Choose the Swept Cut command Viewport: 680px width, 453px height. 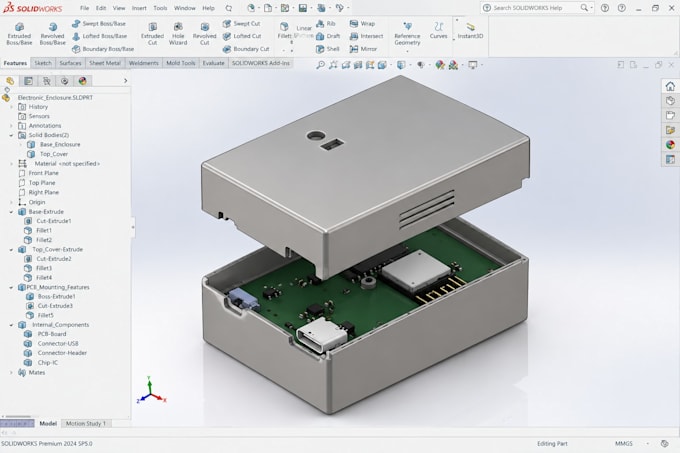tap(242, 23)
